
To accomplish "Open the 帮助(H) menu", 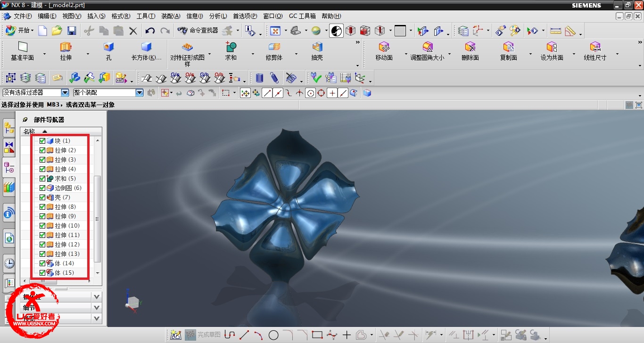I will 331,16.
